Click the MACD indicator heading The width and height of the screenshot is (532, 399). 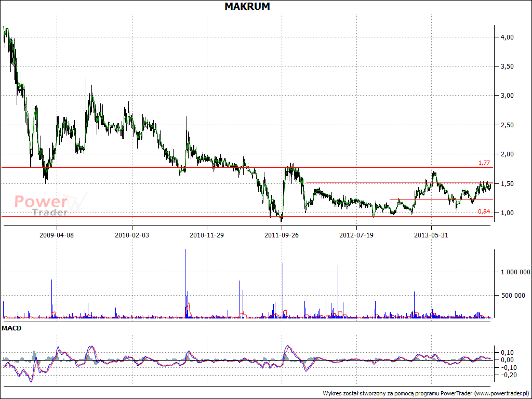11,328
